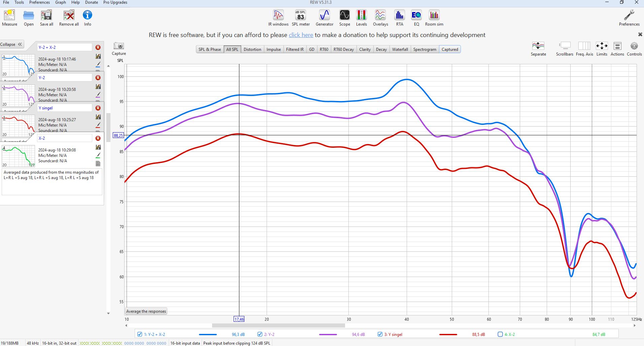Screen dimensions: 644x346
Task: Remove the Y singel measurement
Action: [x=98, y=108]
